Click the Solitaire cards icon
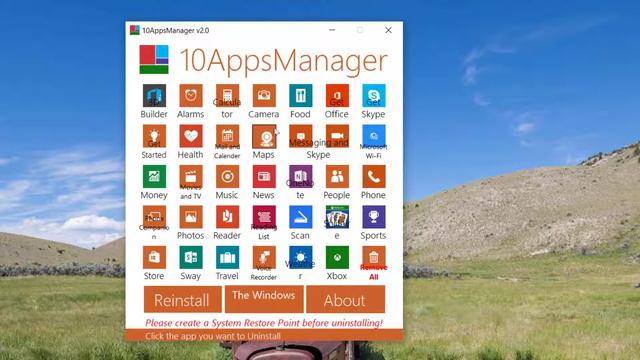This screenshot has width=640, height=360. [x=337, y=217]
